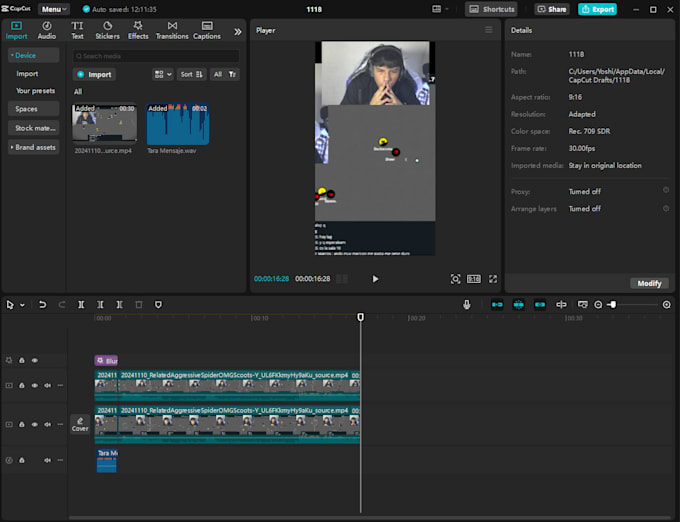Toggle auto snapping
This screenshot has height=522, width=680.
pyautogui.click(x=519, y=305)
